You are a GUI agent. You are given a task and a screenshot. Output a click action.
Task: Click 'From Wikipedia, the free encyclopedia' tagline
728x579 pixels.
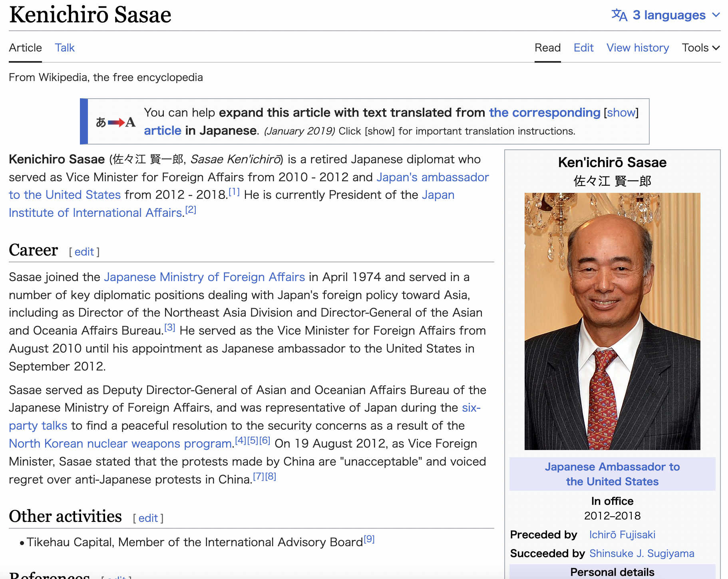[106, 77]
